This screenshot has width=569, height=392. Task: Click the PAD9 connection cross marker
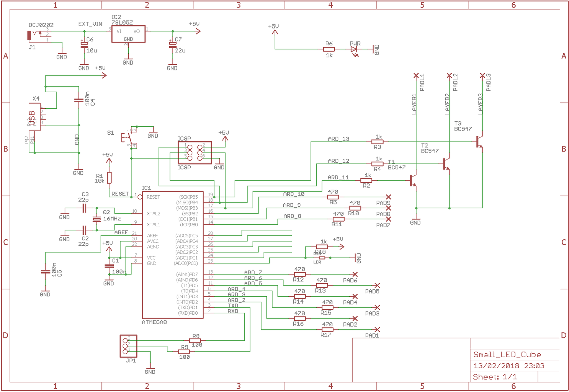tap(389, 197)
